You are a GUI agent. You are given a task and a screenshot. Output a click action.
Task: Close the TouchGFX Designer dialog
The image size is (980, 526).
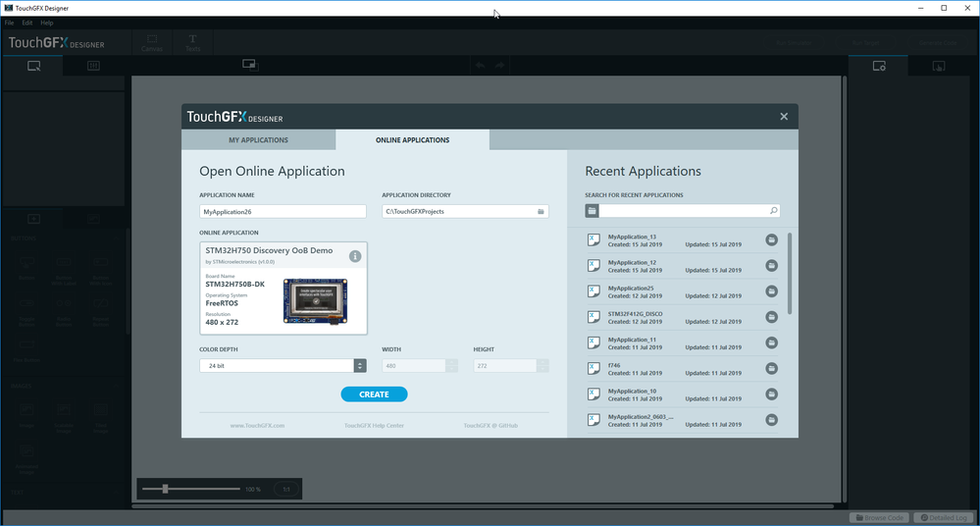tap(784, 117)
